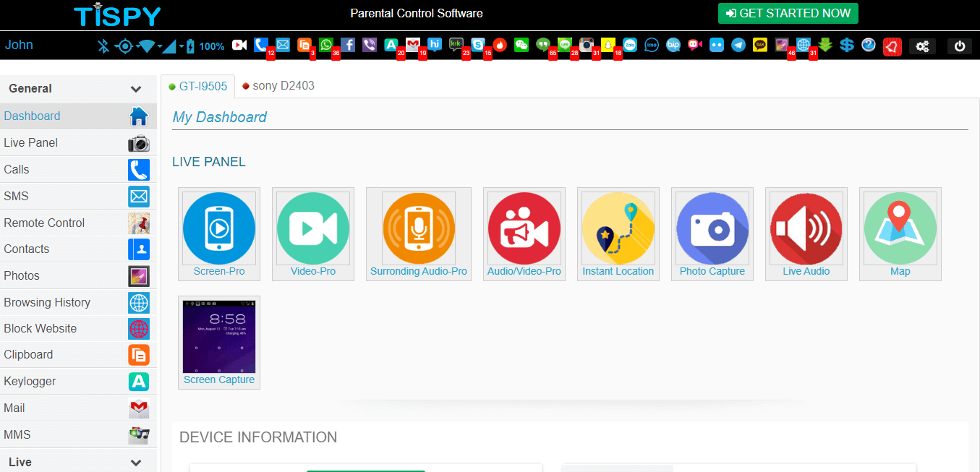Open top-bar calls icon with badge 12
The height and width of the screenshot is (472, 980).
[x=261, y=45]
